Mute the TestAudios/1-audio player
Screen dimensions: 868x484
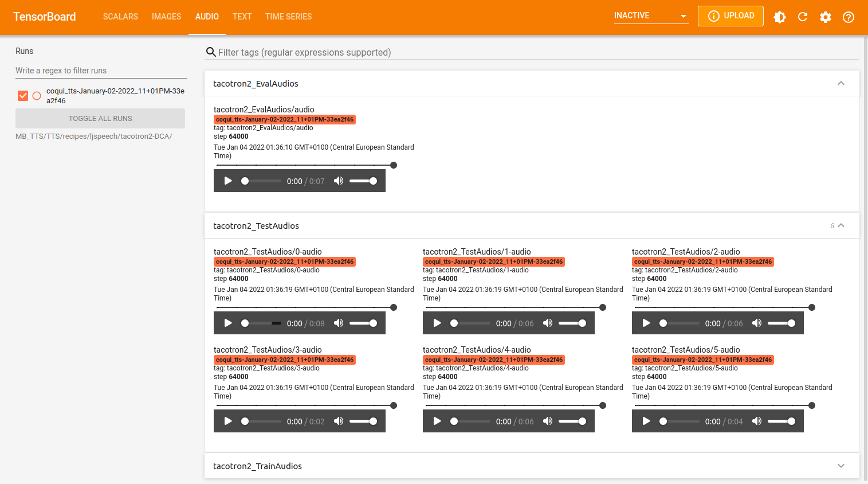coord(548,323)
